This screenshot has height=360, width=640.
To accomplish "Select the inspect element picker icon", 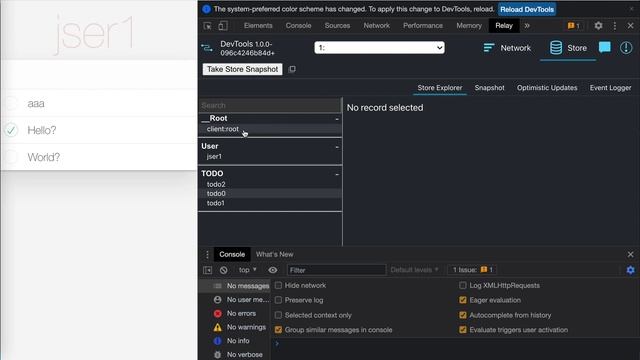I will coord(207,26).
